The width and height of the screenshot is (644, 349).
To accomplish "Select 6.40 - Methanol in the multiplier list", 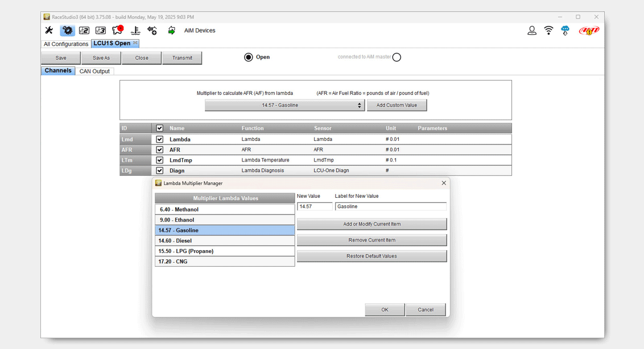I will tap(225, 210).
